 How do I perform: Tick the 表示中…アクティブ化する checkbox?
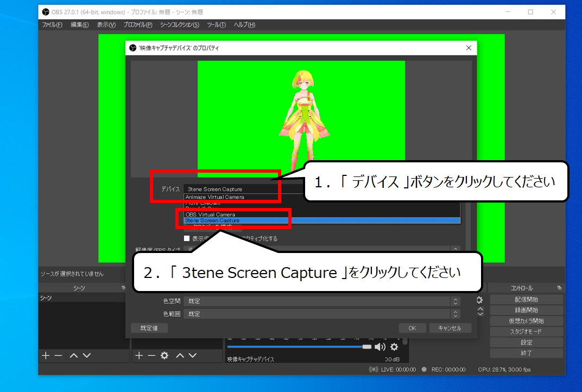tap(187, 238)
